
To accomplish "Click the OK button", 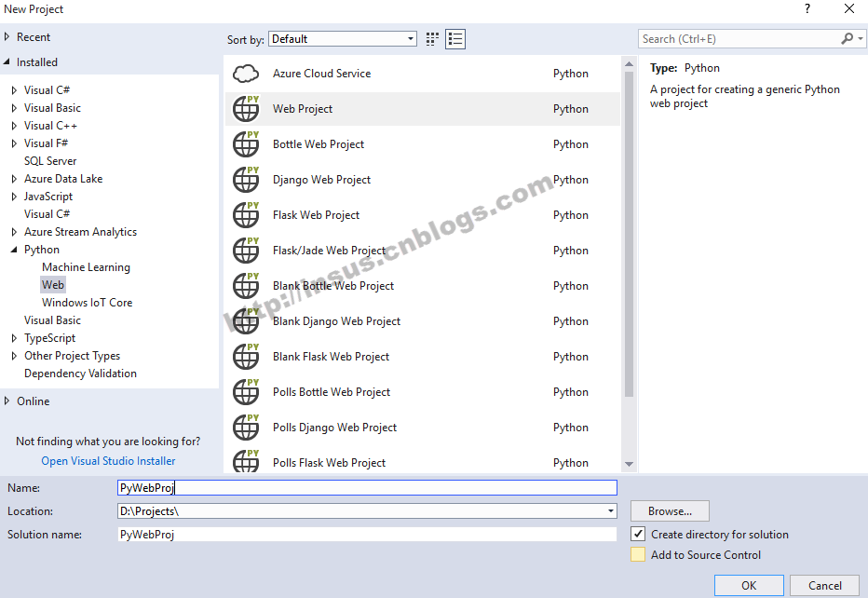I will (x=749, y=585).
